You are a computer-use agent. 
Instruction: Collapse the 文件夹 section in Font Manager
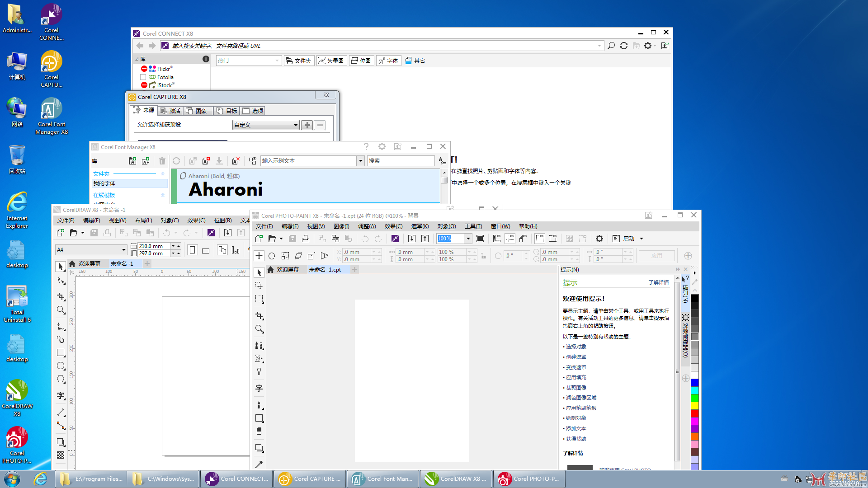[163, 174]
